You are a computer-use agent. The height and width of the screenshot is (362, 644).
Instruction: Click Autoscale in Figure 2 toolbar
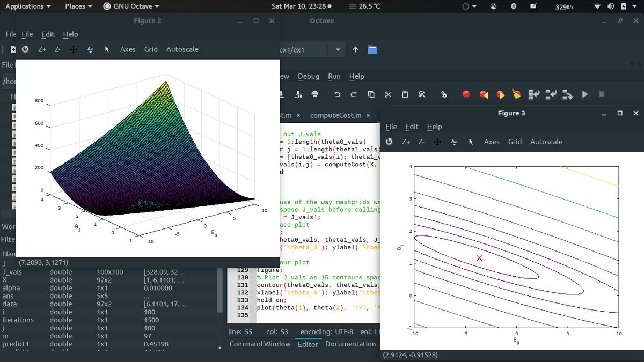182,49
